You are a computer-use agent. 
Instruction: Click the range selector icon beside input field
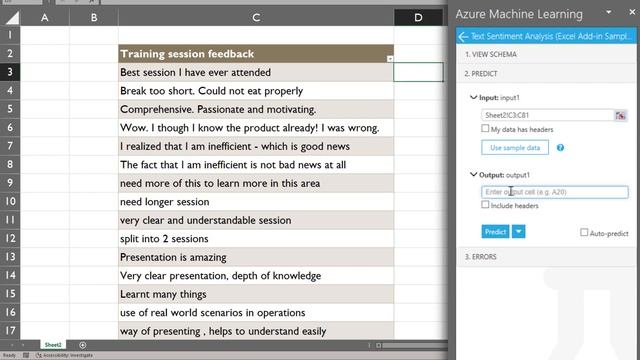point(620,116)
